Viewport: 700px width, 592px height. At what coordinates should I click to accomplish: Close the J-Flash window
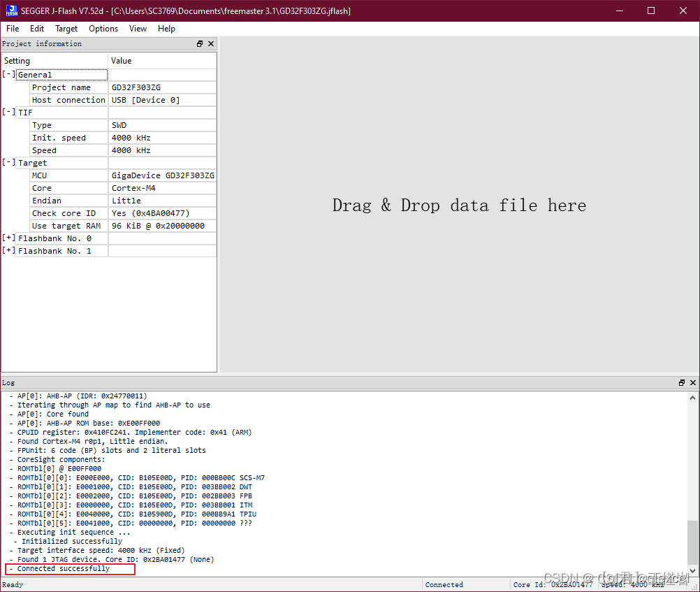click(683, 10)
